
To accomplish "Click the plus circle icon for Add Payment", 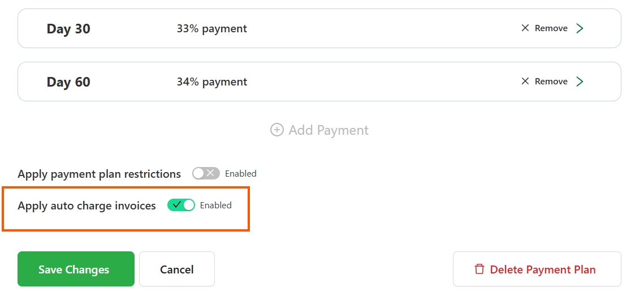I will point(277,130).
